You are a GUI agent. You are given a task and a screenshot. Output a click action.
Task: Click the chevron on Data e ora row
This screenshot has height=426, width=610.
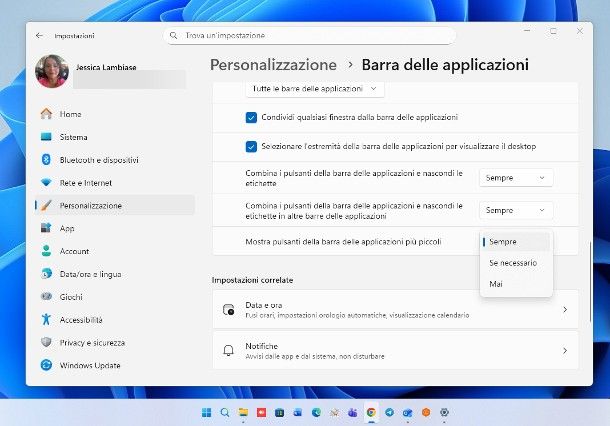pyautogui.click(x=565, y=310)
